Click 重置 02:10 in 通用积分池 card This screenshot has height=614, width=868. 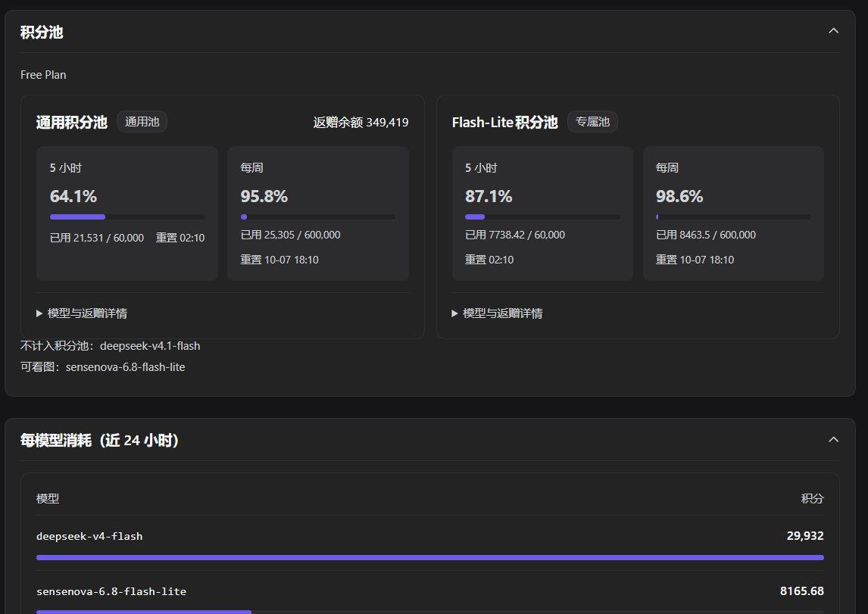click(180, 238)
